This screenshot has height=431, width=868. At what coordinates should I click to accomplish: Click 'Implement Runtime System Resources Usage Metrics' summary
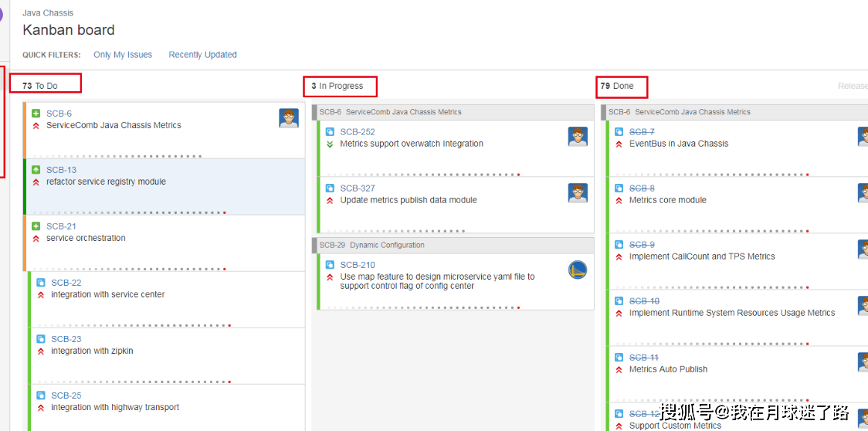pyautogui.click(x=732, y=314)
